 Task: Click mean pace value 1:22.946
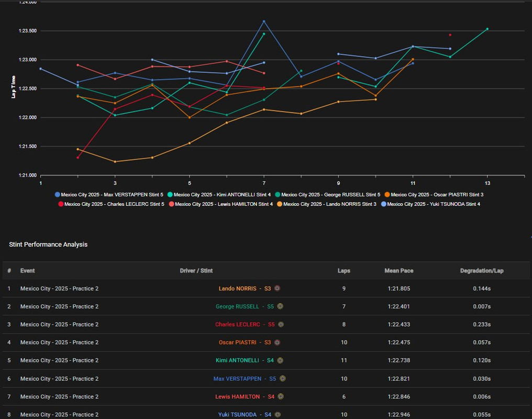pyautogui.click(x=398, y=414)
